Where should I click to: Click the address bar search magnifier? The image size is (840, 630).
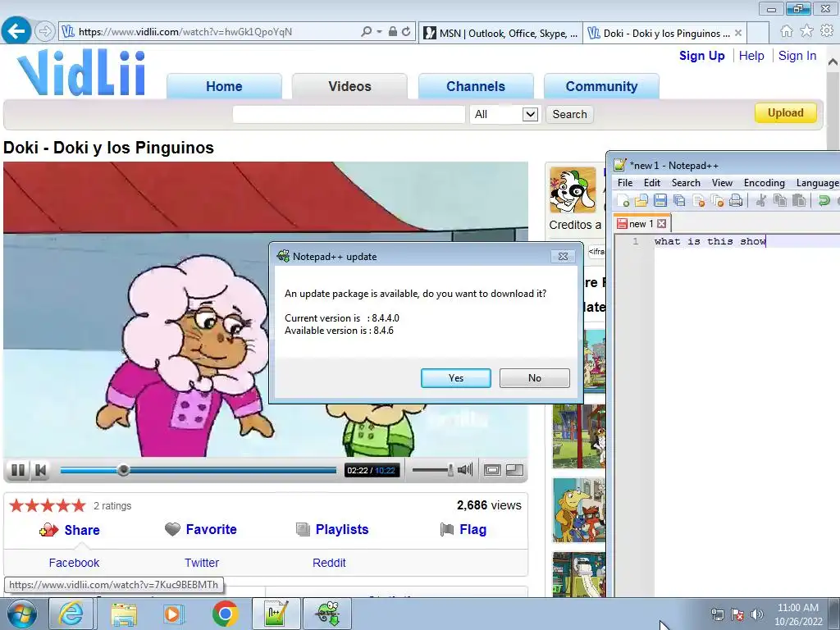click(x=367, y=32)
